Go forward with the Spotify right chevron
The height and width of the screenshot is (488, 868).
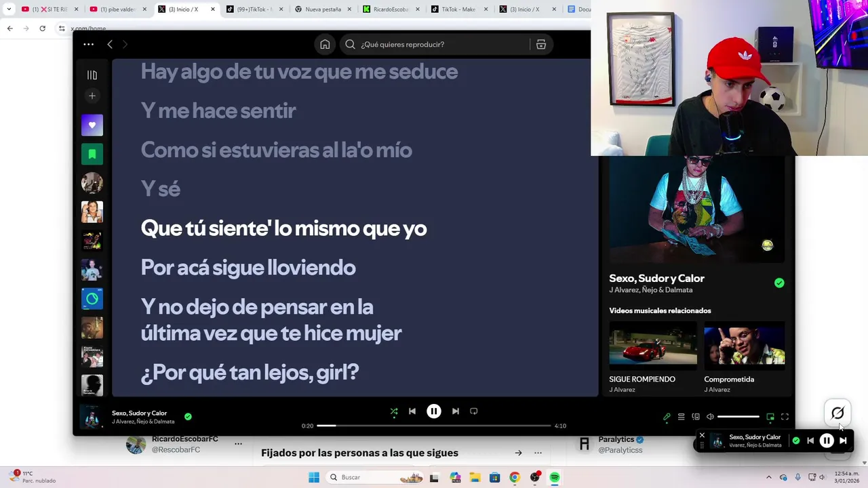[x=125, y=44]
